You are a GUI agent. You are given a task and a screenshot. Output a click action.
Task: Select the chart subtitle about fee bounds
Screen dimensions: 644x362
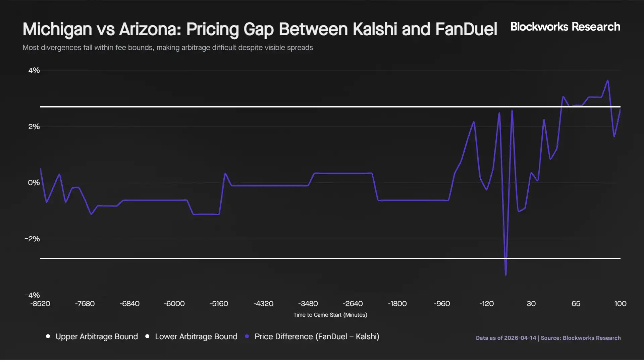(x=168, y=48)
